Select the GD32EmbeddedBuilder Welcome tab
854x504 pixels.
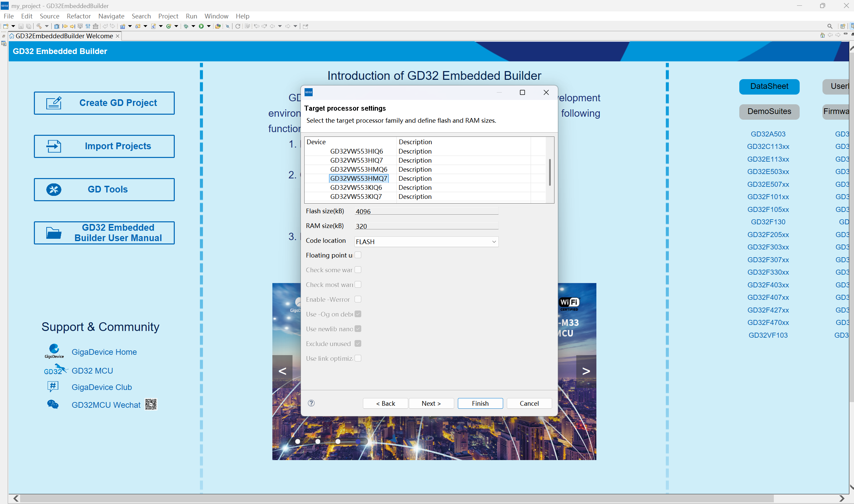click(x=64, y=36)
